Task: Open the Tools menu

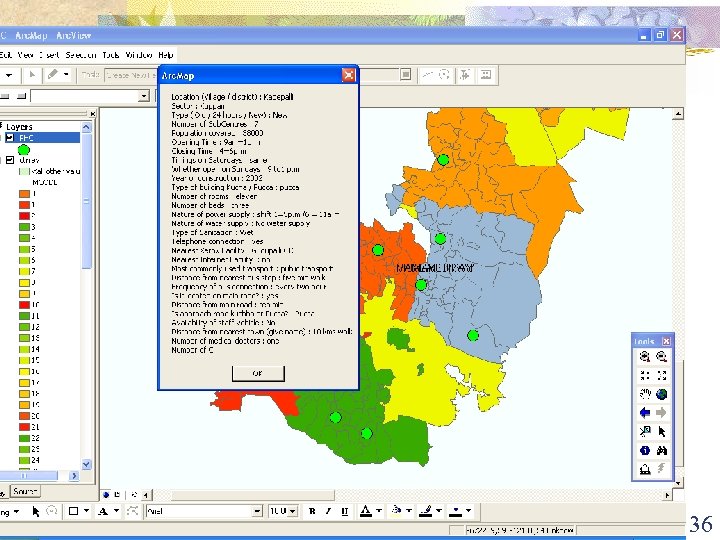Action: [110, 55]
